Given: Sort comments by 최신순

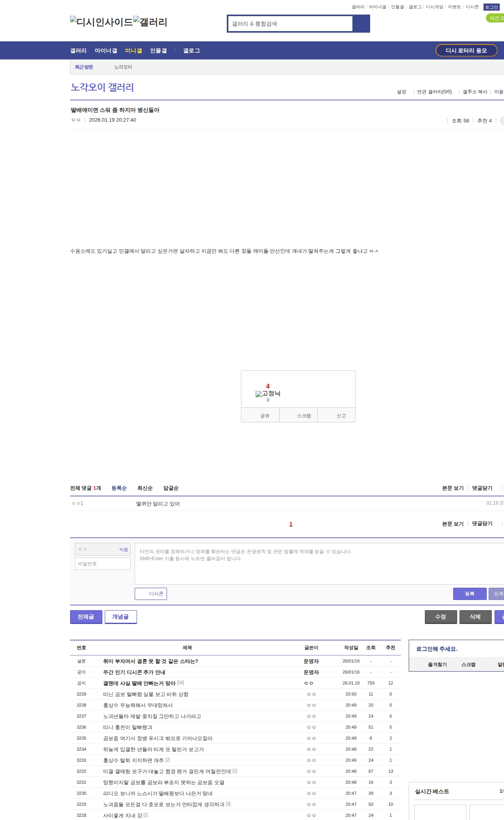Looking at the screenshot, I should point(145,488).
